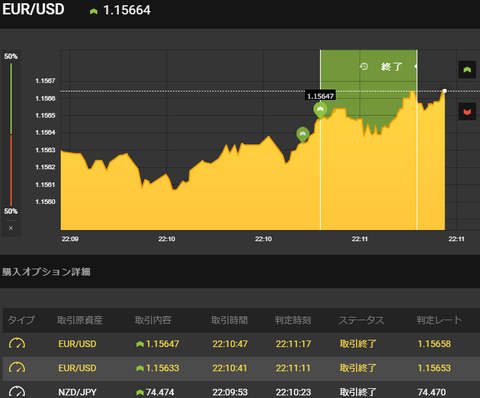480x398 pixels.
Task: Click the 購入オプション詳細 section header
Action: tap(46, 272)
